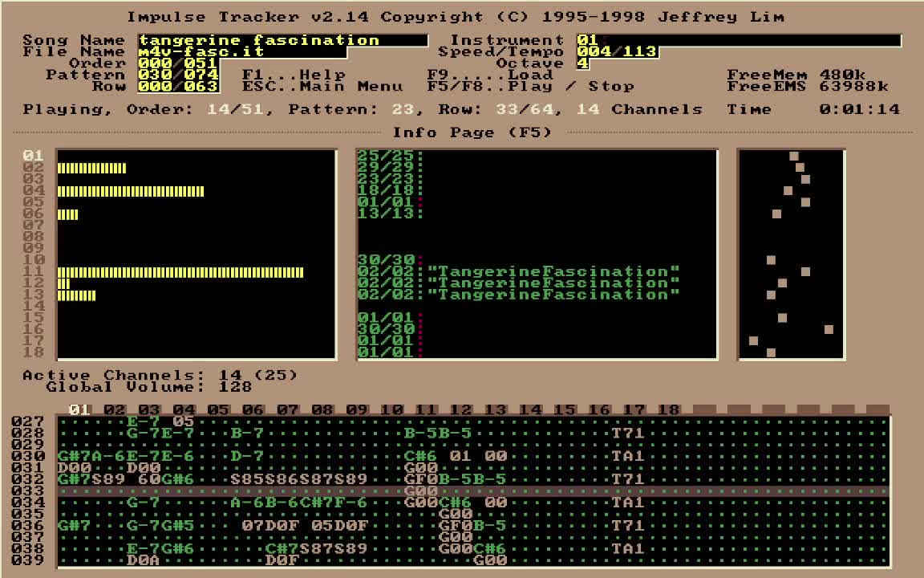The height and width of the screenshot is (578, 924).
Task: Select the Speed/Tempo value 004/113
Action: pyautogui.click(x=617, y=51)
